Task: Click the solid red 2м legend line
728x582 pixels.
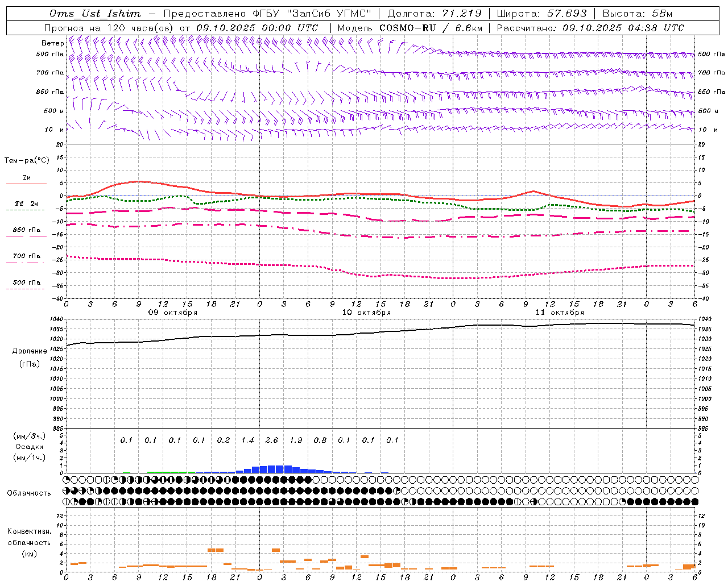Action: click(x=26, y=184)
